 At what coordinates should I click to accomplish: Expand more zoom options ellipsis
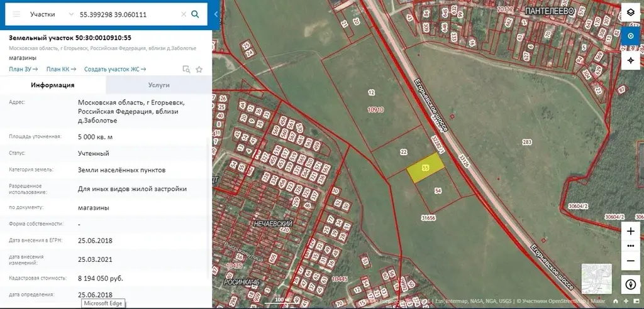click(631, 246)
